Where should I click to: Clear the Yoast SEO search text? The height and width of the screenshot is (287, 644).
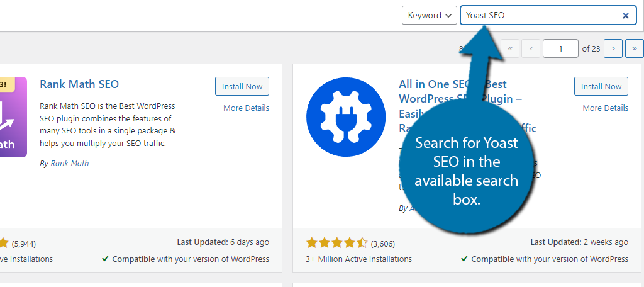626,16
